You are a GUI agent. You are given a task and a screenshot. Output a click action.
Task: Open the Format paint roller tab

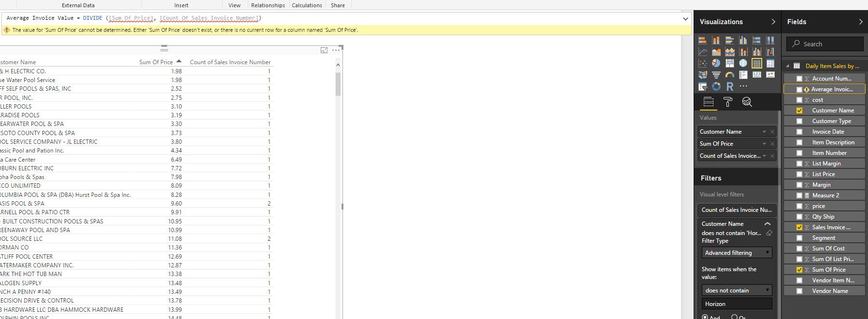coord(728,102)
